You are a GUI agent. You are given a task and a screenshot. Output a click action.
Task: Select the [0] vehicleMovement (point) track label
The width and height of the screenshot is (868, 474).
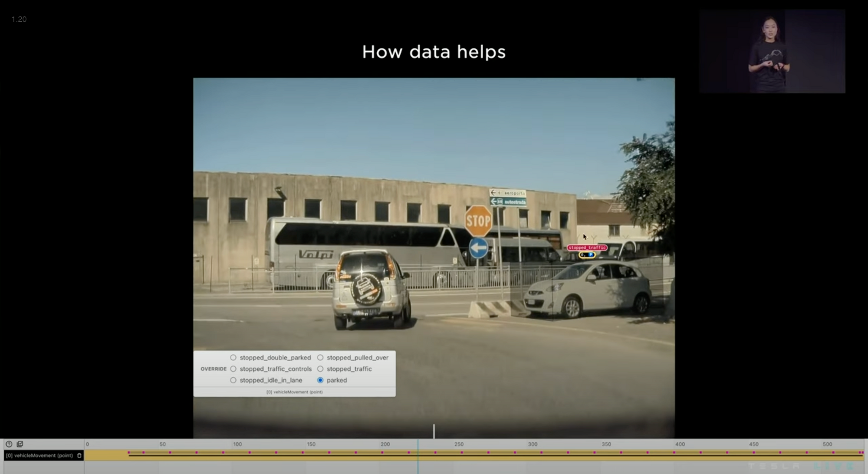pyautogui.click(x=39, y=455)
